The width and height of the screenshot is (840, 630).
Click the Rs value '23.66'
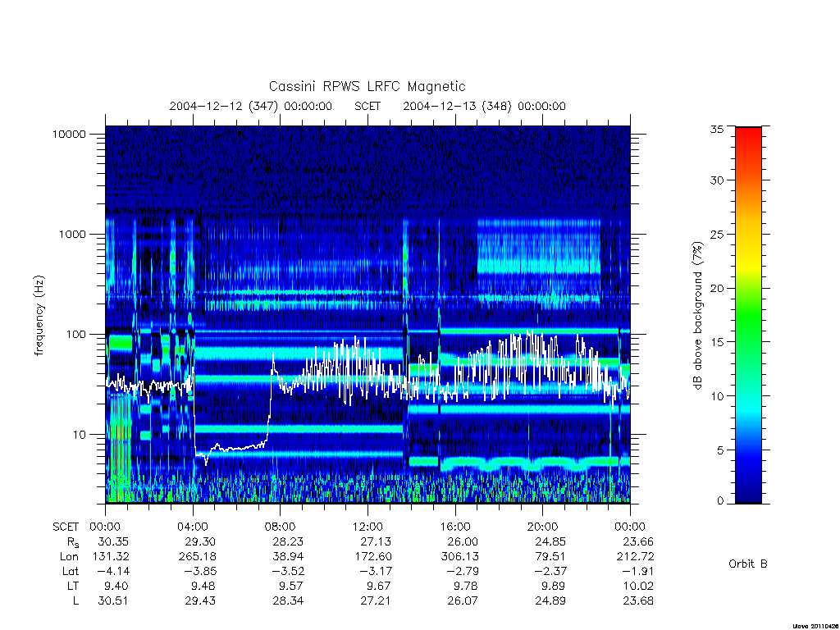click(637, 541)
